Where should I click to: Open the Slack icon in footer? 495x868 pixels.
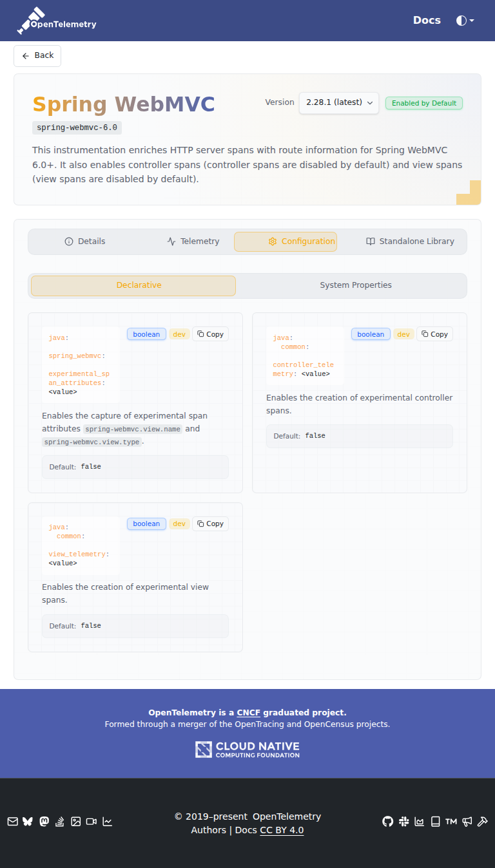tap(404, 821)
